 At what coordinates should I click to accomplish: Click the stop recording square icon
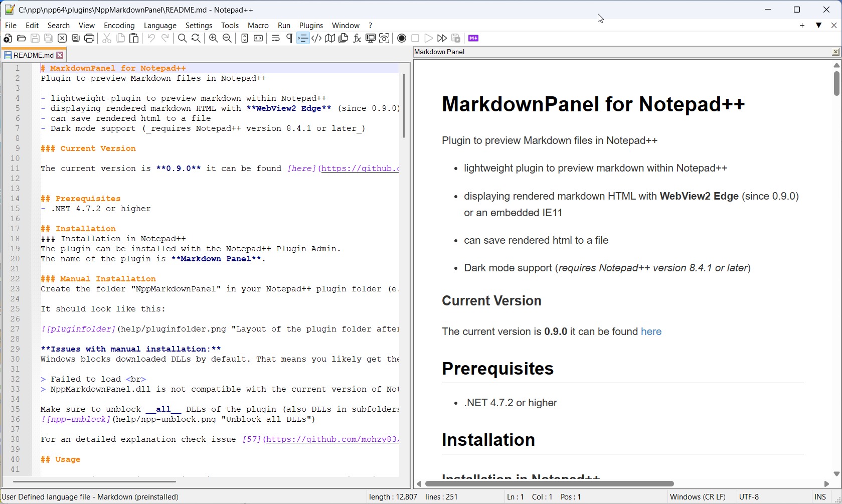tap(415, 38)
